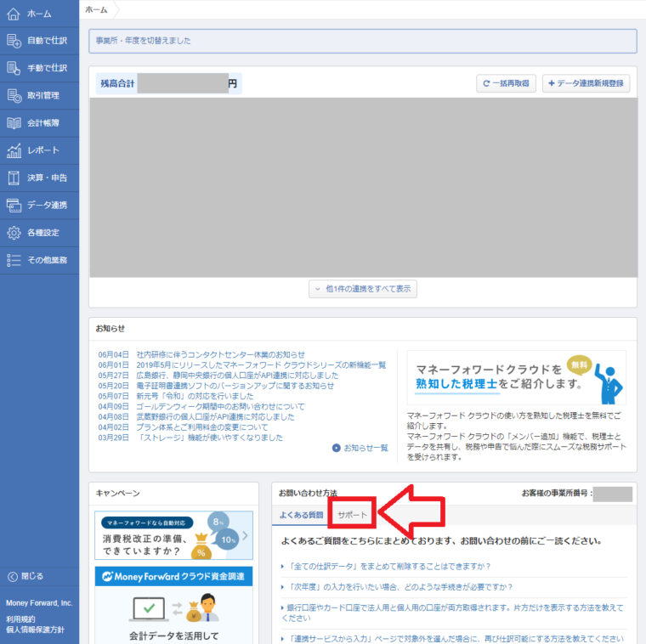Click the Home house icon in sidebar
The image size is (646, 644).
click(x=14, y=14)
